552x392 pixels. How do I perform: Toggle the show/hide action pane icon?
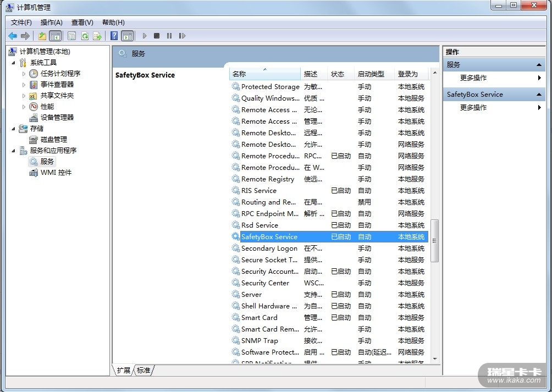[x=127, y=36]
